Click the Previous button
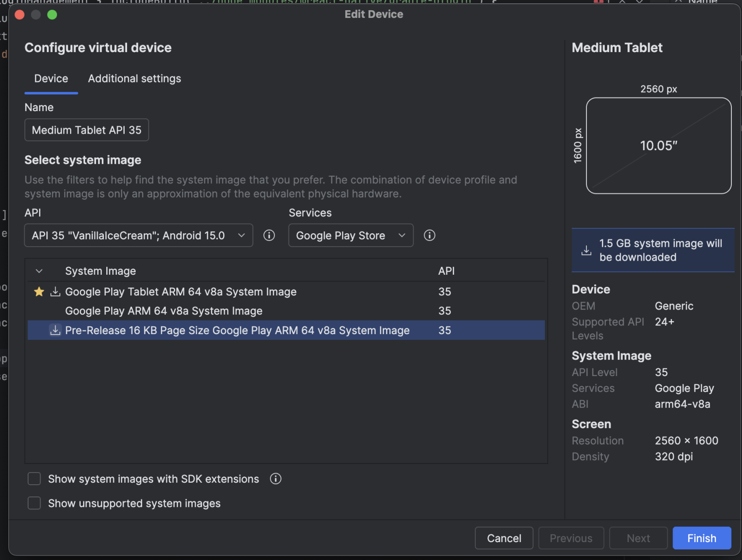The width and height of the screenshot is (742, 560). pos(571,538)
